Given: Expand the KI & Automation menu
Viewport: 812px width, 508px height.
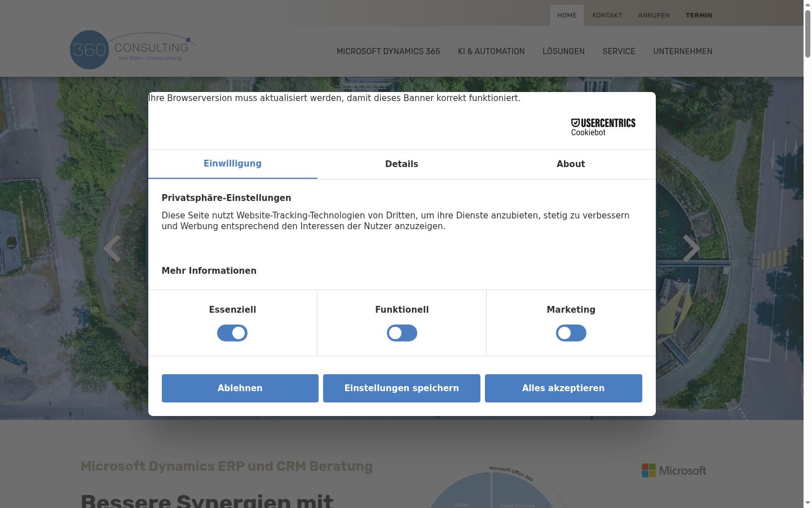Looking at the screenshot, I should 491,51.
